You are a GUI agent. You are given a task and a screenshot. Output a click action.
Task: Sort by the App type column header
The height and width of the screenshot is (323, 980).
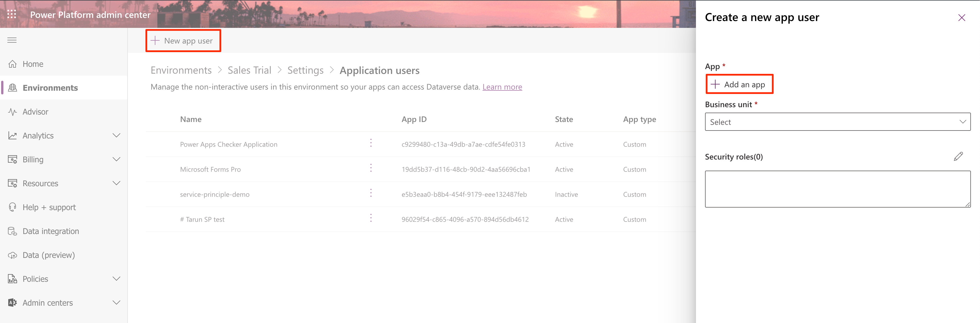(639, 119)
